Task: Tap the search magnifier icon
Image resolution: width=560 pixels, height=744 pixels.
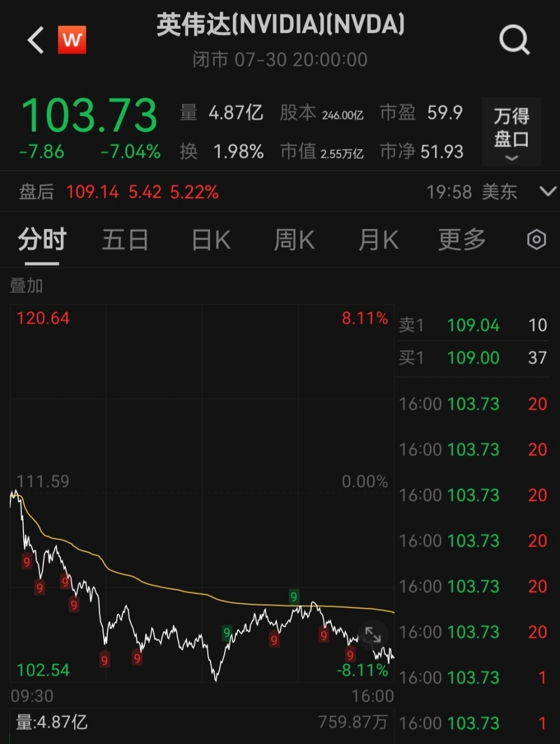Action: tap(514, 40)
